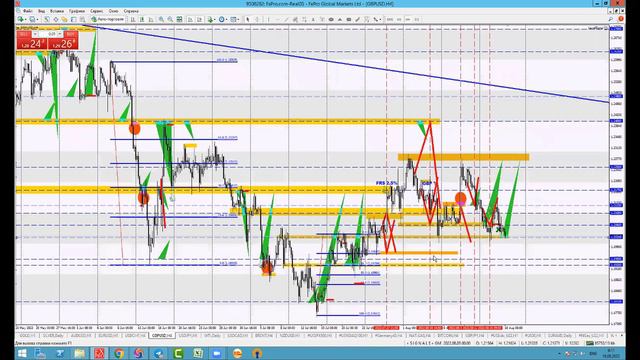This screenshot has height=360, width=640.
Task: Open the Справка menu
Action: click(x=131, y=11)
